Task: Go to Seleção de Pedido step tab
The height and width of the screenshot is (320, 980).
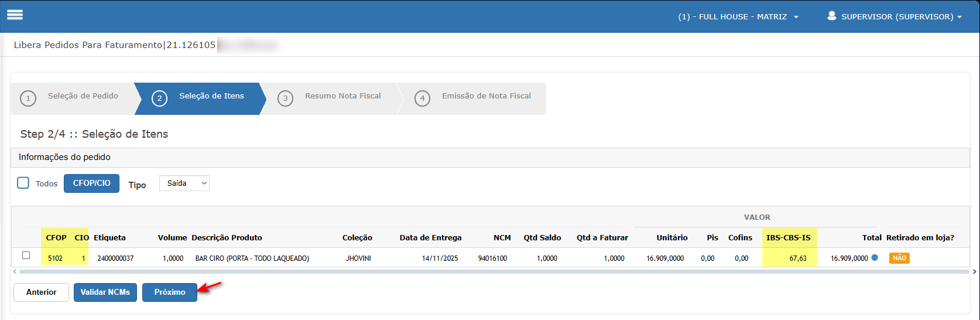Action: 83,96
